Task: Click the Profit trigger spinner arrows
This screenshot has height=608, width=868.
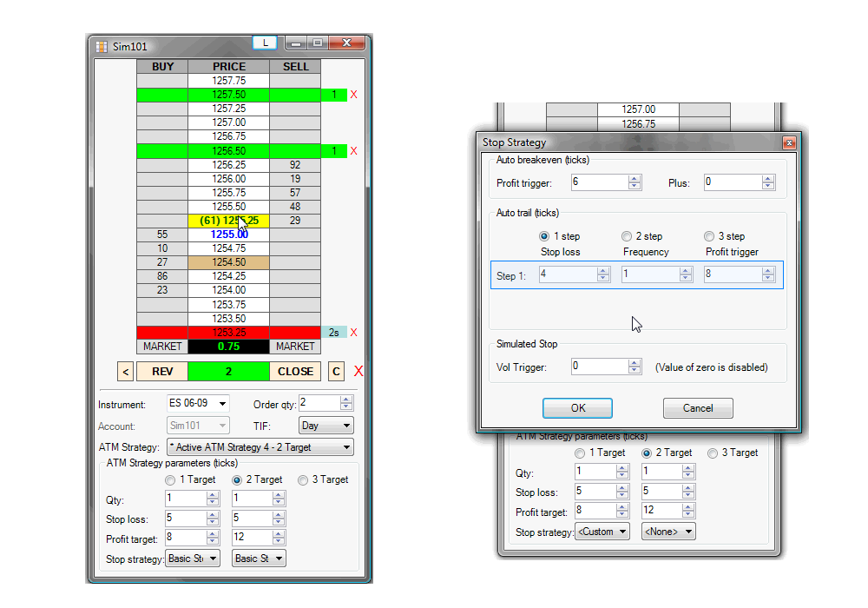Action: click(635, 182)
